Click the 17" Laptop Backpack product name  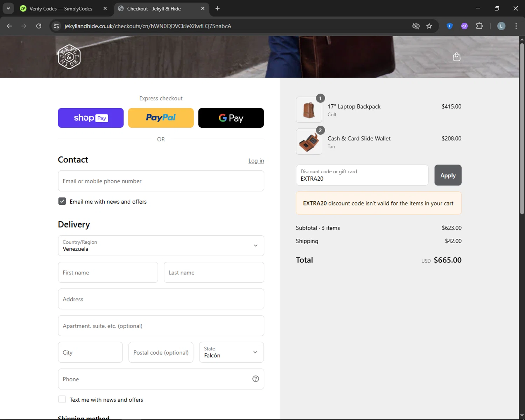(x=354, y=106)
